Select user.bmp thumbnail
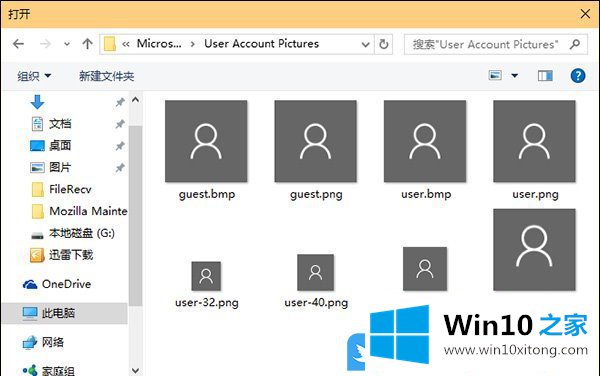Viewport: 600px width, 376px height. 425,141
